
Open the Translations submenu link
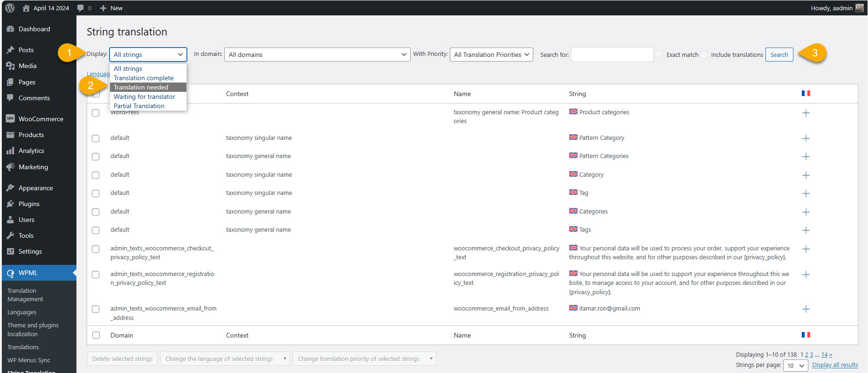[x=23, y=347]
